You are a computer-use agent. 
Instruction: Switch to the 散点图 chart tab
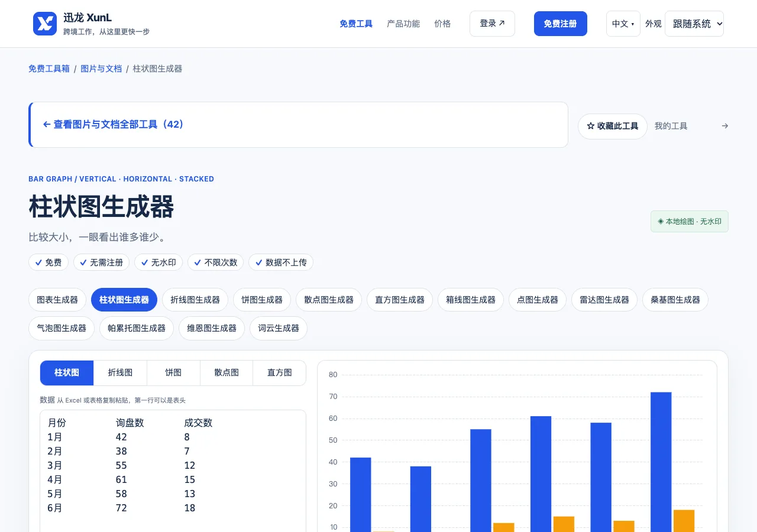click(x=227, y=373)
